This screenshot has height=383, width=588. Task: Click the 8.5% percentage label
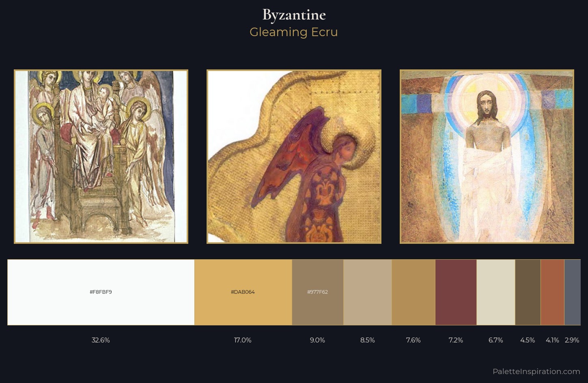tap(368, 340)
